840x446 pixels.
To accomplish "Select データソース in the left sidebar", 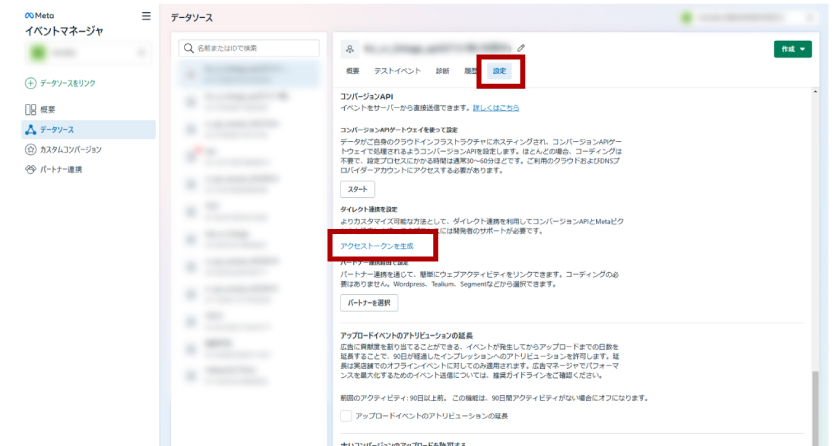I will coord(88,130).
